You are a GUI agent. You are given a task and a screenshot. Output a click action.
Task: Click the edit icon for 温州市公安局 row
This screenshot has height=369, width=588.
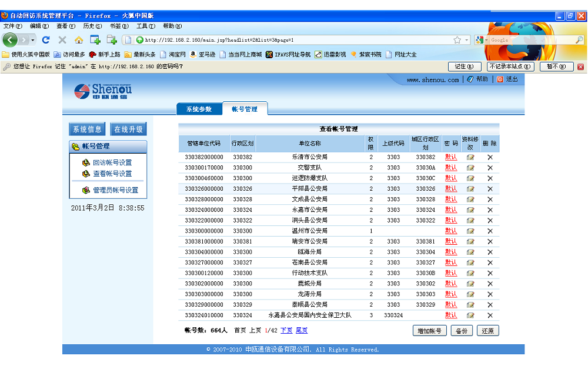(470, 231)
